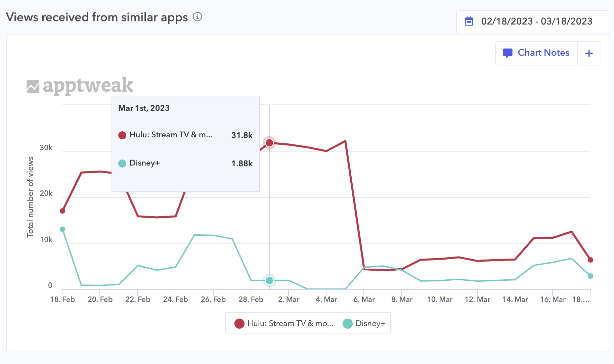Select the red Hulu dot in the legend

[x=239, y=323]
